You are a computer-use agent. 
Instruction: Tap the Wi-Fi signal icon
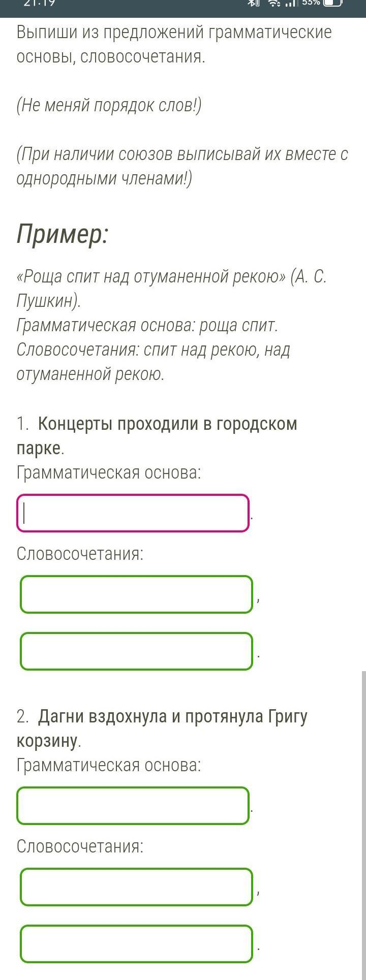(274, 3)
